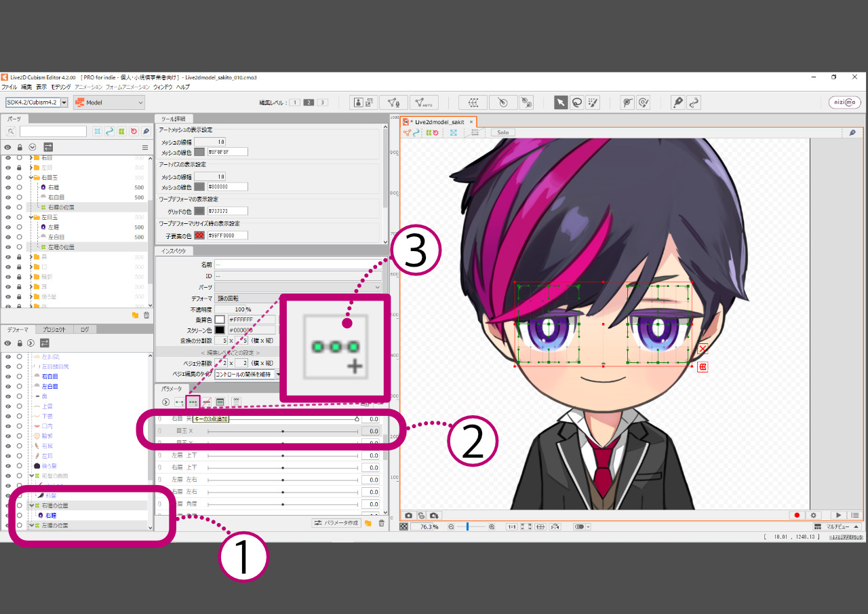This screenshot has height=614, width=868.
Task: Play animation with the play button
Action: pyautogui.click(x=840, y=516)
